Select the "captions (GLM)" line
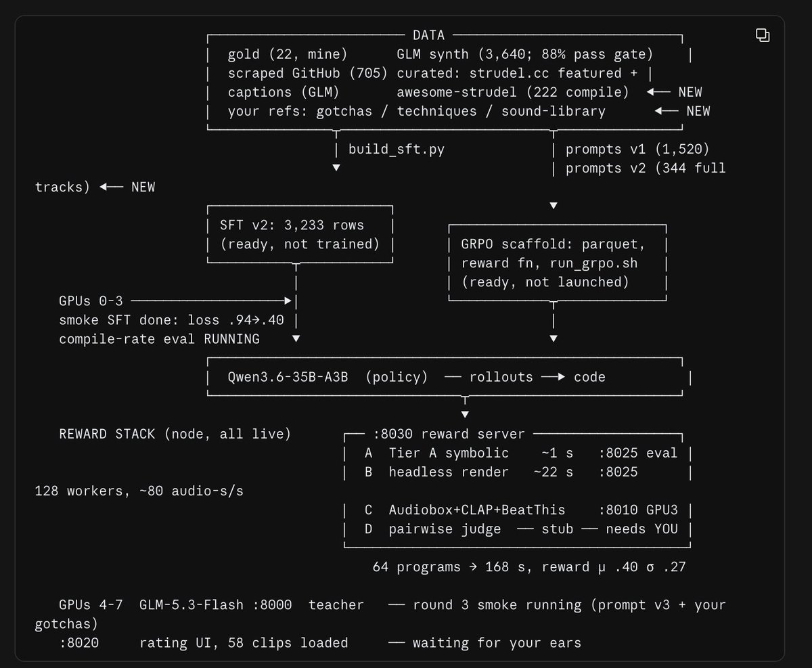812x668 pixels. click(x=284, y=92)
